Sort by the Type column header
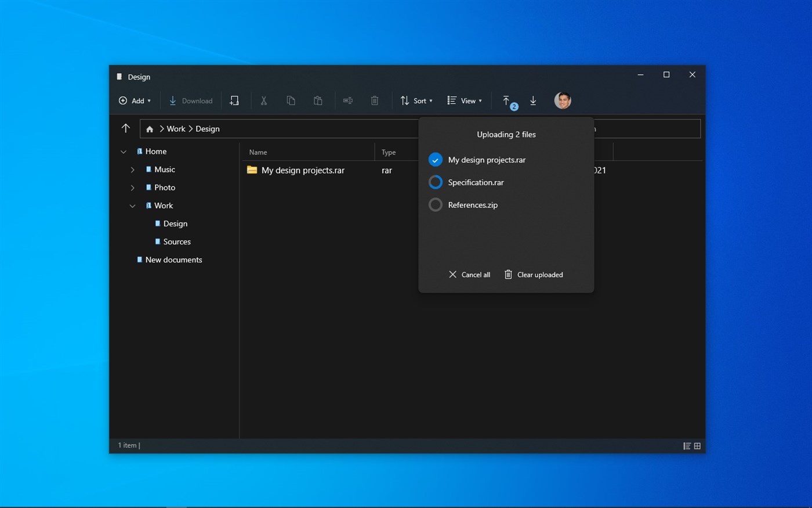Viewport: 812px width, 508px height. 389,152
